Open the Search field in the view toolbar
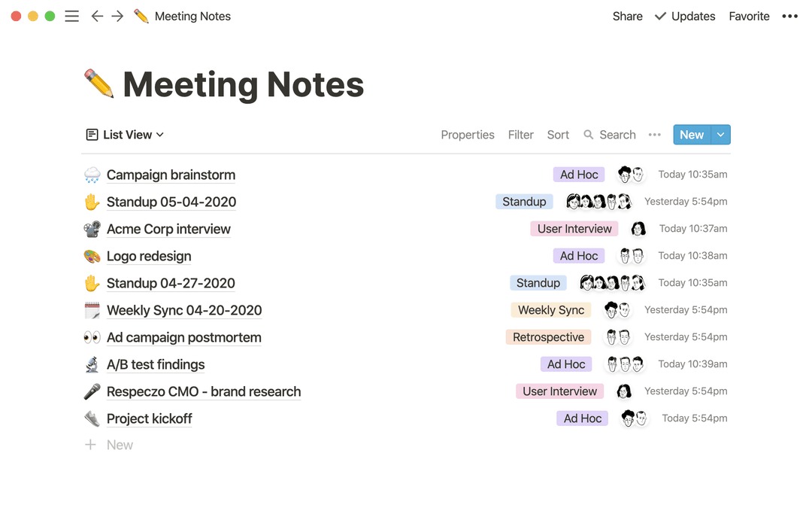The height and width of the screenshot is (508, 812). [610, 134]
